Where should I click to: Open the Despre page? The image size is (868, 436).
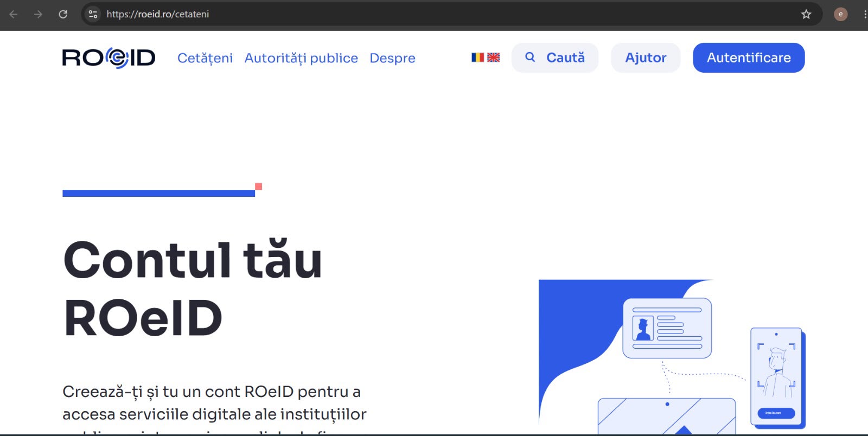392,58
